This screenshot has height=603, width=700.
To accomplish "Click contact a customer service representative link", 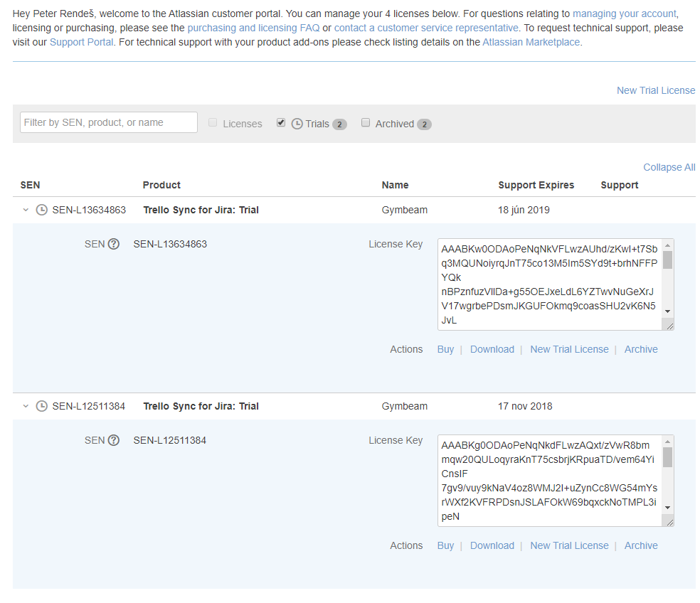I will pos(426,28).
